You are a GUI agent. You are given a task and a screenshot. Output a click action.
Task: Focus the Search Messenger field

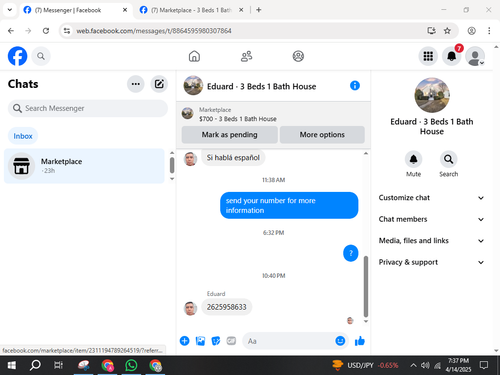(x=88, y=108)
